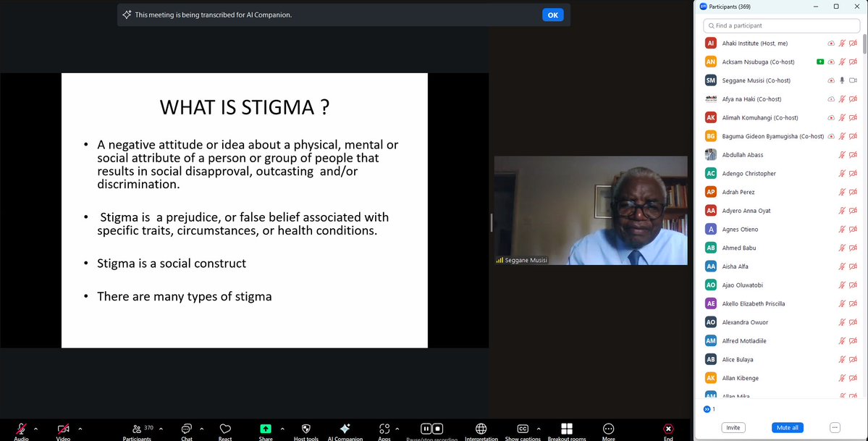The width and height of the screenshot is (868, 441).
Task: Dismiss the transcription notice with OK
Action: (553, 15)
